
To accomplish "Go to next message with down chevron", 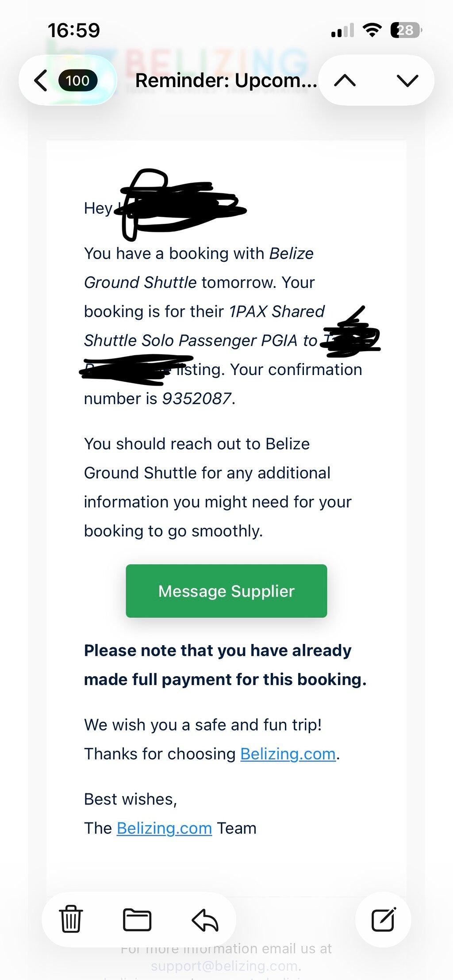I will click(407, 80).
